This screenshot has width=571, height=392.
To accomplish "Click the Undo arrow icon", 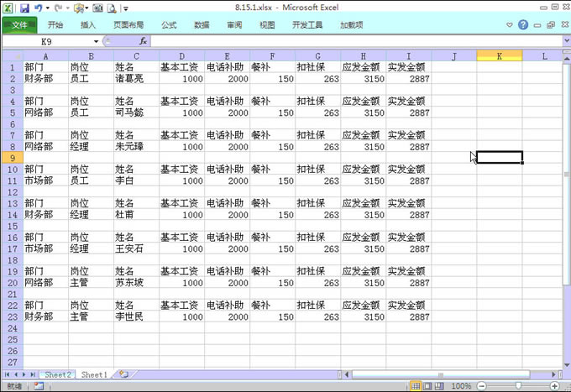I will click(39, 8).
